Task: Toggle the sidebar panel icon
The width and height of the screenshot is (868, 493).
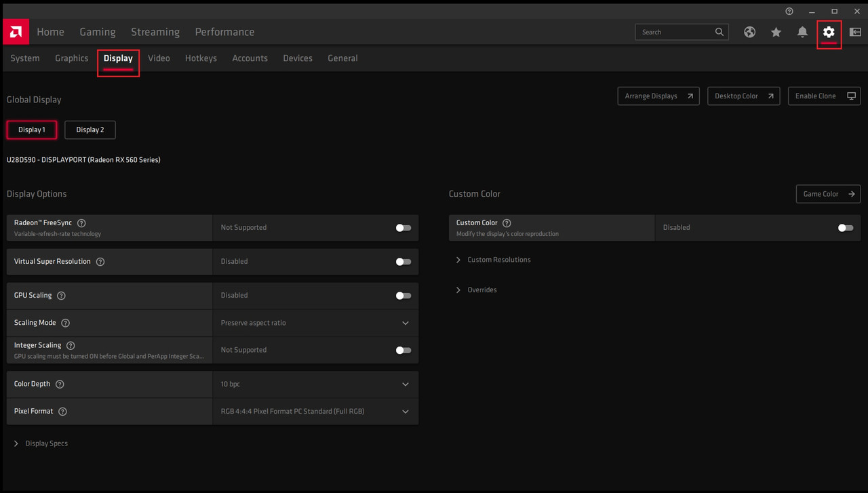Action: pyautogui.click(x=855, y=32)
